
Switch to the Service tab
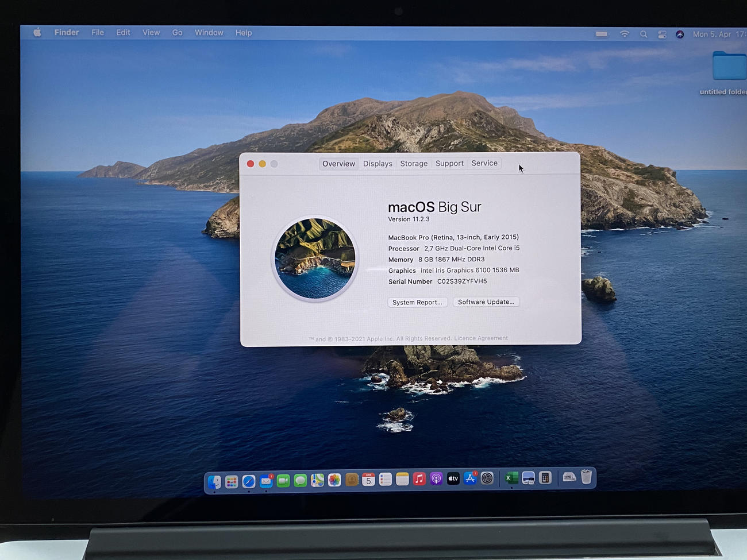click(x=484, y=163)
